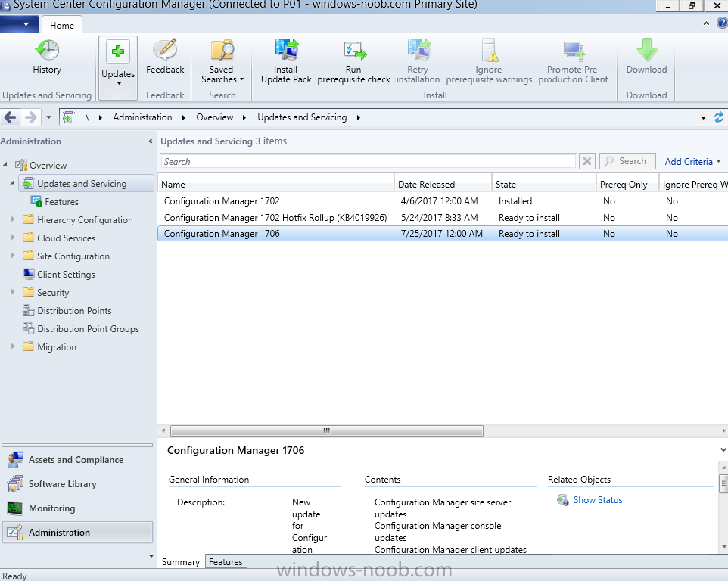Open the recent pages dropdown arrow
Image resolution: width=728 pixels, height=581 pixels.
pyautogui.click(x=48, y=117)
